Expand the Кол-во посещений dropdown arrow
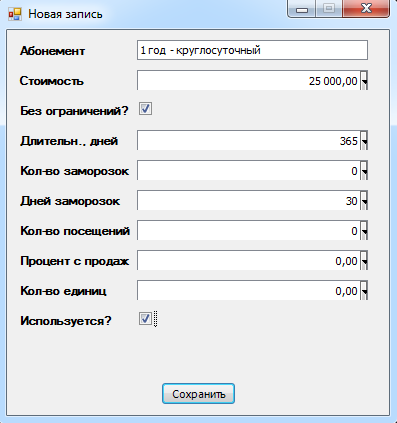This screenshot has height=423, width=397. click(x=364, y=231)
